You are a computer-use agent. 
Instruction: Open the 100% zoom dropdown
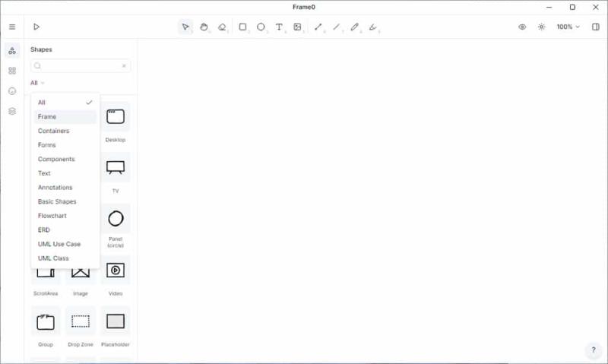pyautogui.click(x=568, y=27)
